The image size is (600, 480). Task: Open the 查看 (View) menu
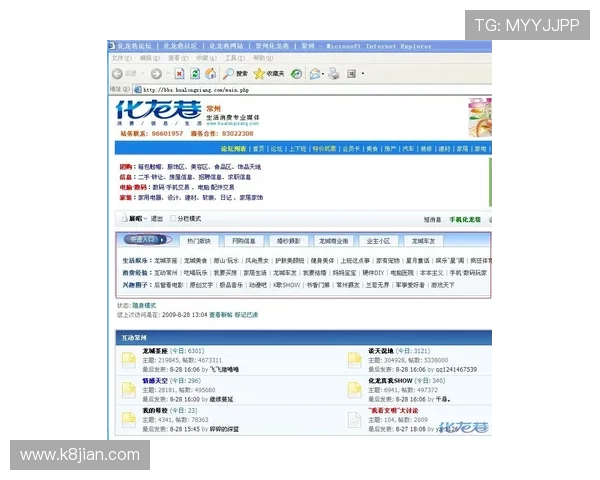click(178, 58)
